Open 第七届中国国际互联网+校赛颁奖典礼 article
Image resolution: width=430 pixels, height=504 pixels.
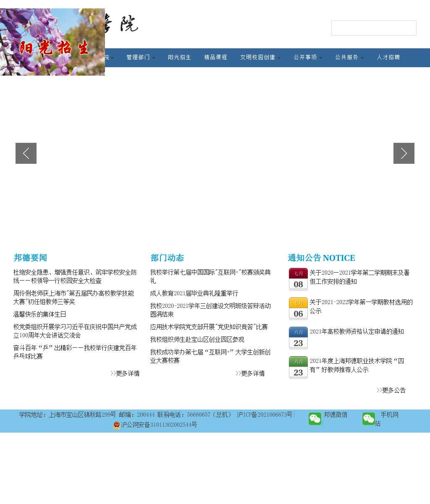point(211,277)
